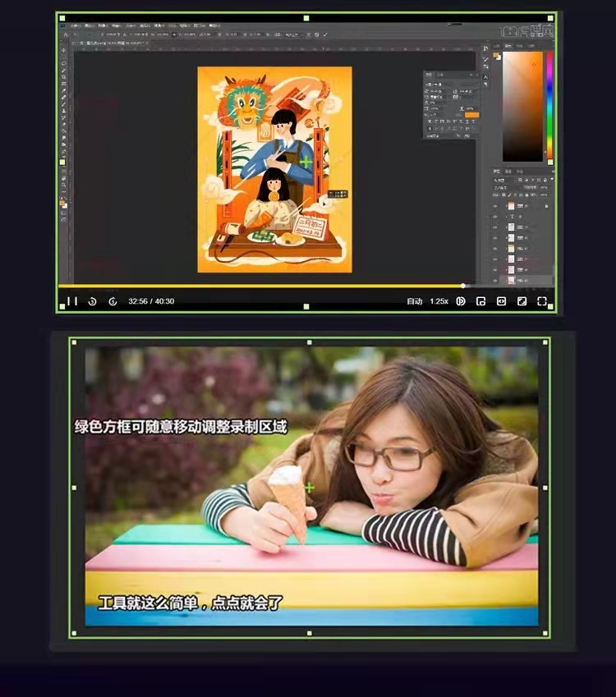Select the Eyedropper tool

pos(63,90)
